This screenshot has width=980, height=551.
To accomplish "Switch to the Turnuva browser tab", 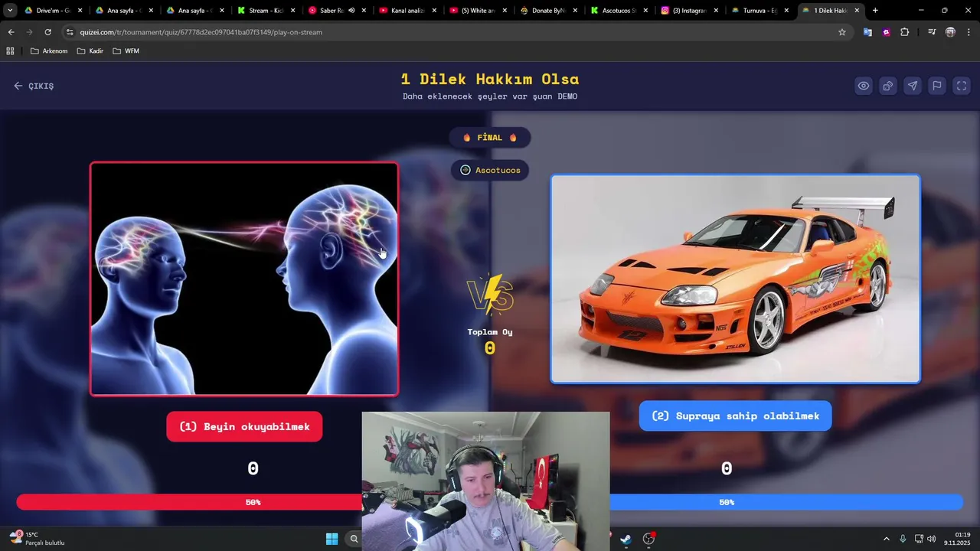I will click(x=759, y=11).
